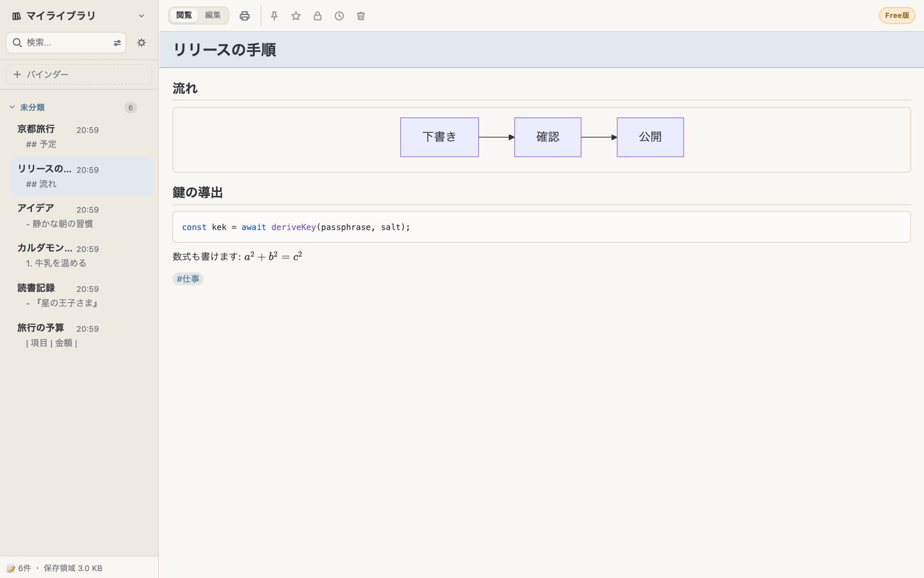Image resolution: width=924 pixels, height=578 pixels.
Task: Open the アイデア note
Action: (82, 216)
